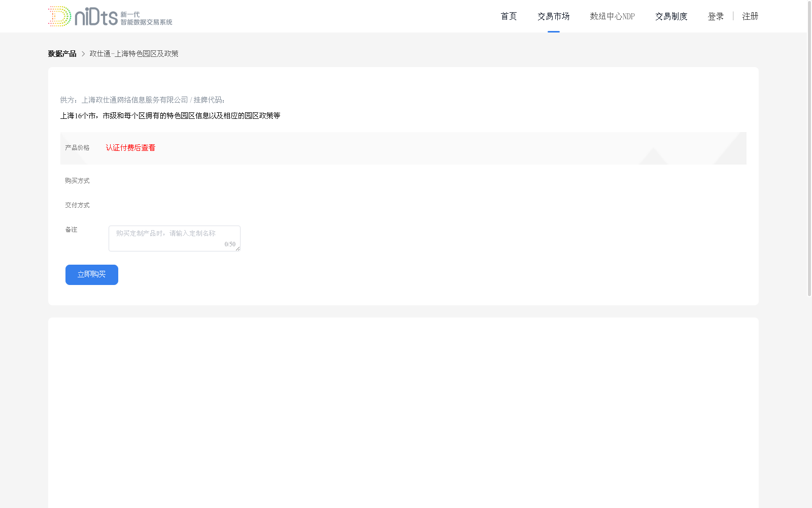Click breadcrumb 政仕通-上海特色园区及政策

pyautogui.click(x=134, y=54)
